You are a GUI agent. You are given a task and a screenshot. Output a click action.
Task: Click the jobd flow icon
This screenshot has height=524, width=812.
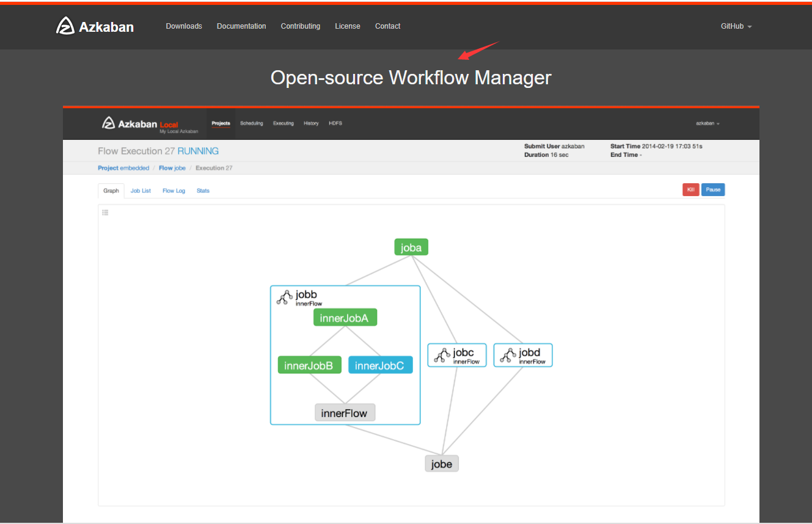coord(507,355)
